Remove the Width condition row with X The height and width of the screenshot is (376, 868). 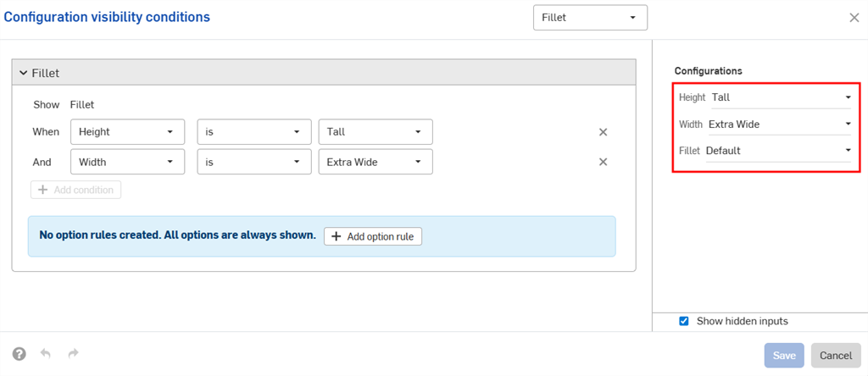[x=604, y=162]
